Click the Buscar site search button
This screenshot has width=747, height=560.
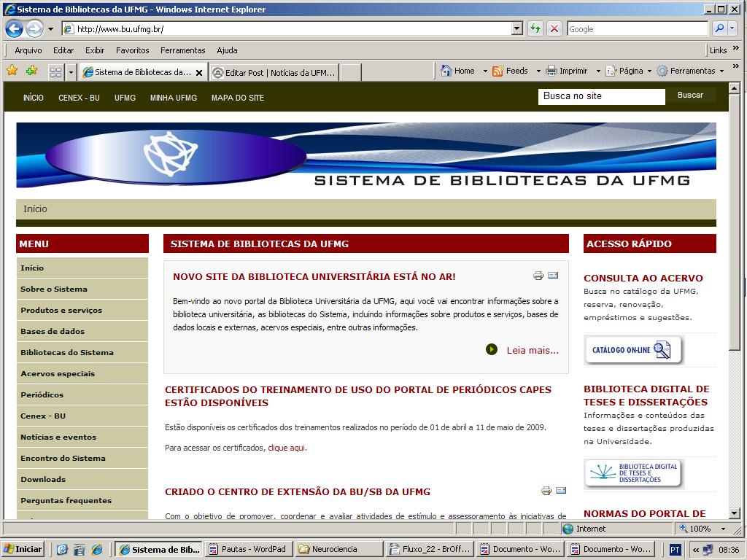690,96
